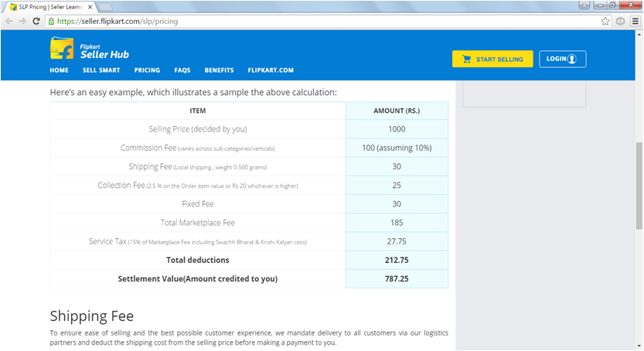
Task: Open BENEFITS navigation item
Action: pyautogui.click(x=220, y=70)
